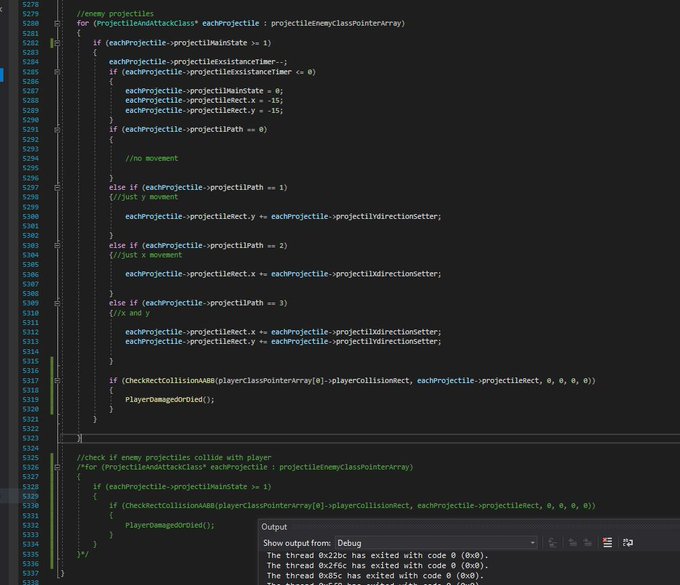Click comment '//check if enemy projectiles collide with player'
Screen dimensions: 680x585
(174, 458)
